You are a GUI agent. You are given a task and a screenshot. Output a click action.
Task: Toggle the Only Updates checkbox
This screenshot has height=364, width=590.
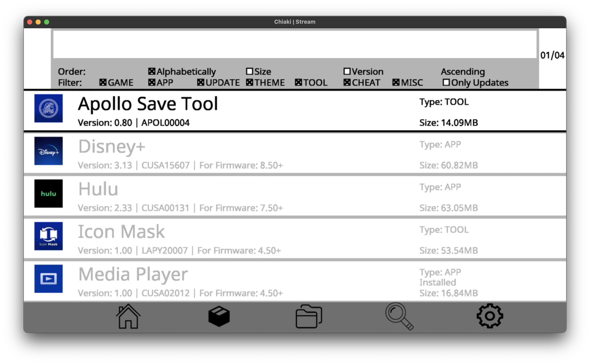coord(446,83)
